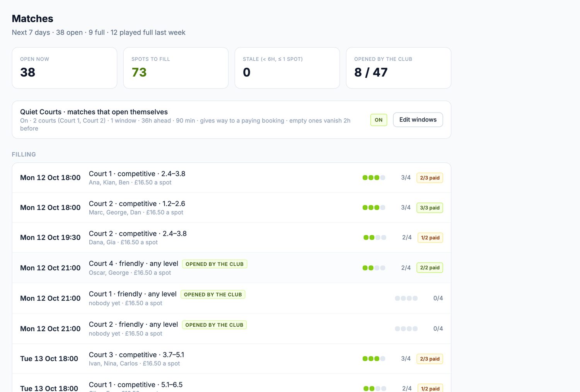580x392 pixels.
Task: Click Opened by the Club tag, Court 2 friendly
Action: pyautogui.click(x=214, y=325)
